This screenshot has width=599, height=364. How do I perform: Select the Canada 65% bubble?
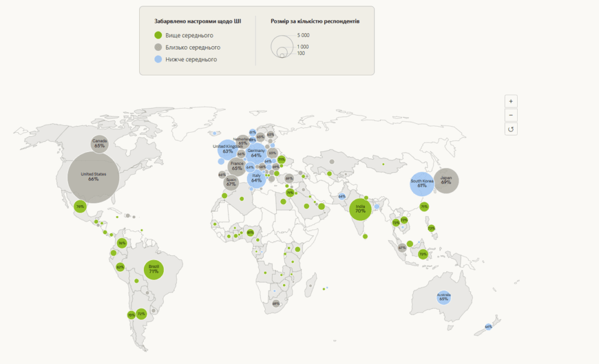pyautogui.click(x=99, y=143)
